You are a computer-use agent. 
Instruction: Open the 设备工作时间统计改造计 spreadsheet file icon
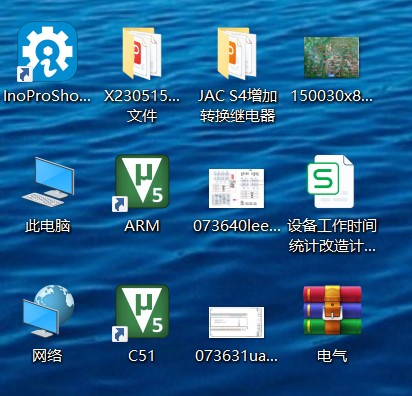(x=330, y=181)
